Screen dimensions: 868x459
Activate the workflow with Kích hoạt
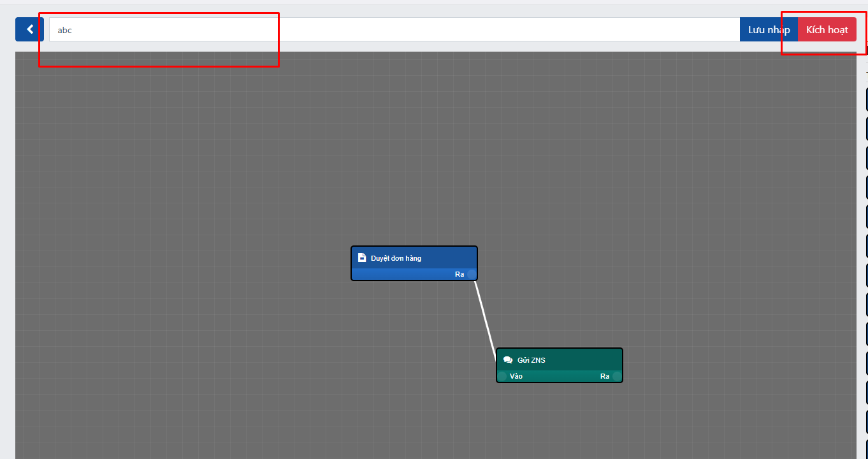(x=827, y=29)
